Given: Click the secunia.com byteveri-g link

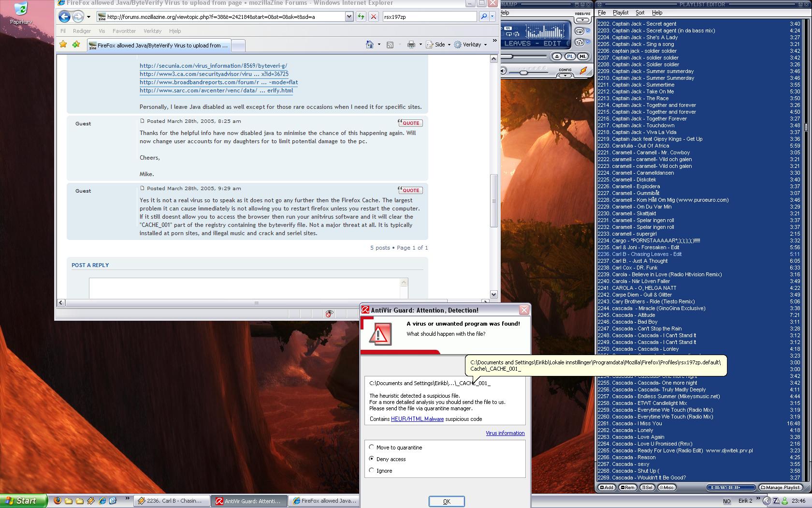Looking at the screenshot, I should tap(213, 66).
